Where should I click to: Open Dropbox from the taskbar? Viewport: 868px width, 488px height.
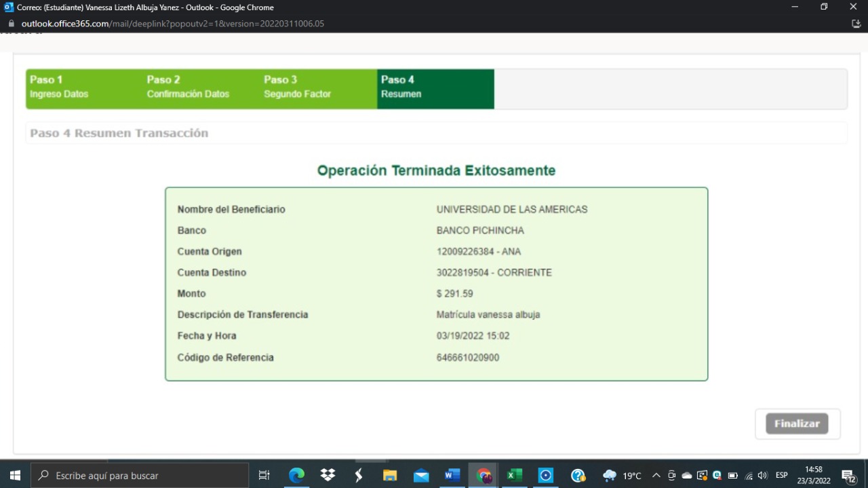[328, 476]
